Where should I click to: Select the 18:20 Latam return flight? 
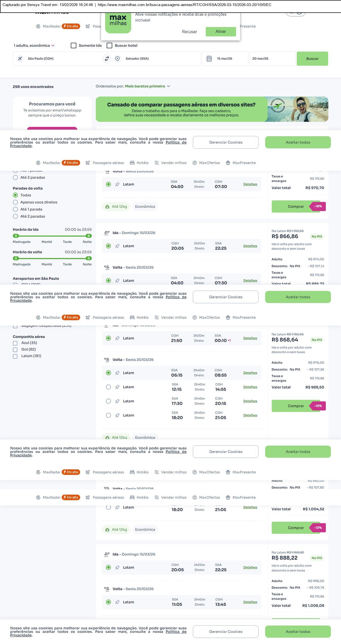[x=108, y=415]
